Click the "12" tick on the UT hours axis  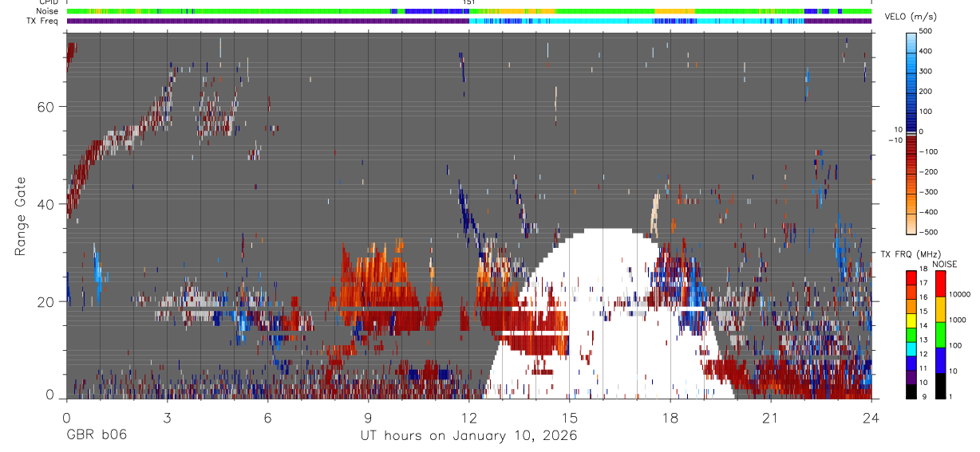[x=468, y=418]
